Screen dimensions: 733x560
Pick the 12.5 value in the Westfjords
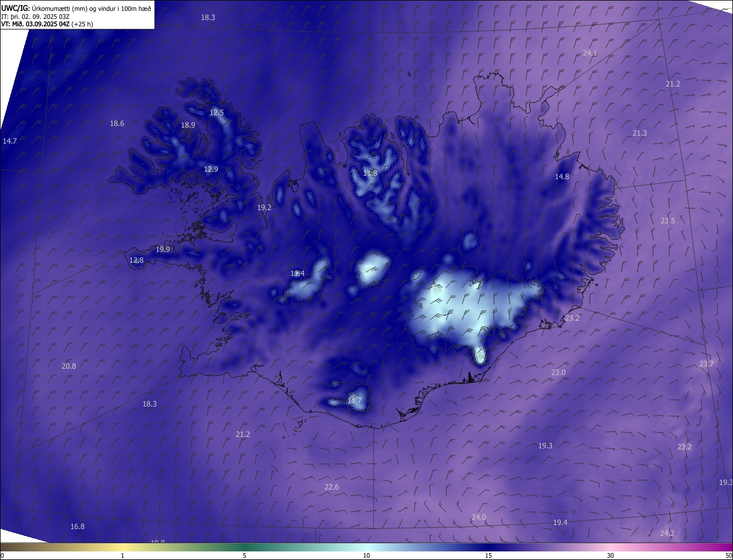click(x=216, y=112)
